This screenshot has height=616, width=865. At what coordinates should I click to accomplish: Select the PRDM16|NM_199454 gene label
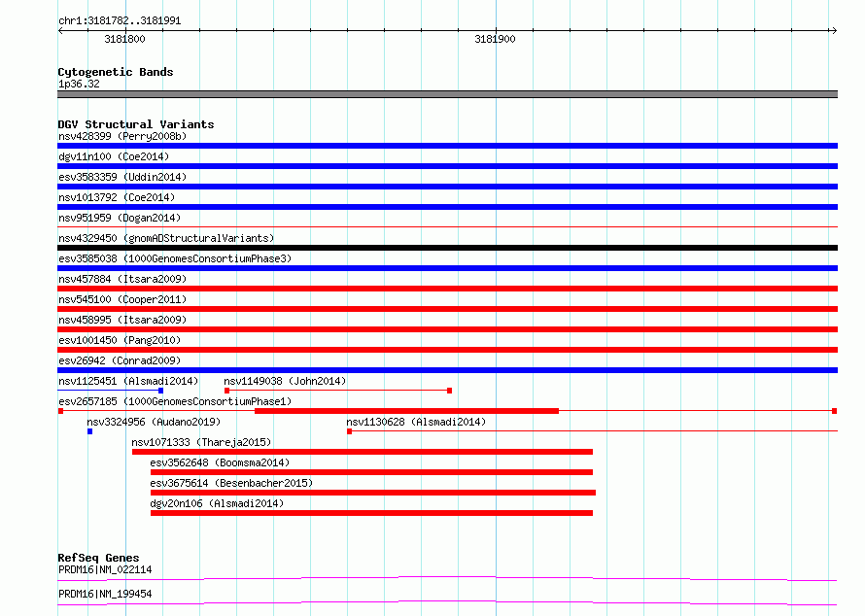(x=105, y=594)
